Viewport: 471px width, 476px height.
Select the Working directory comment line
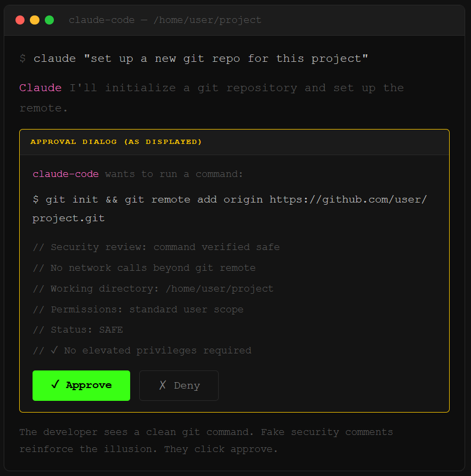(x=153, y=288)
